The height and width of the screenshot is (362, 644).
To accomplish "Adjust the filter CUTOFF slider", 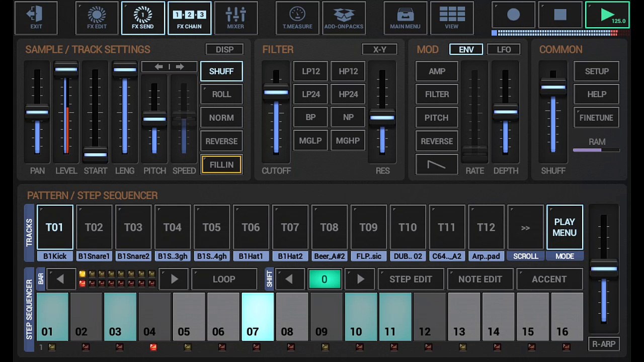I will (x=276, y=112).
